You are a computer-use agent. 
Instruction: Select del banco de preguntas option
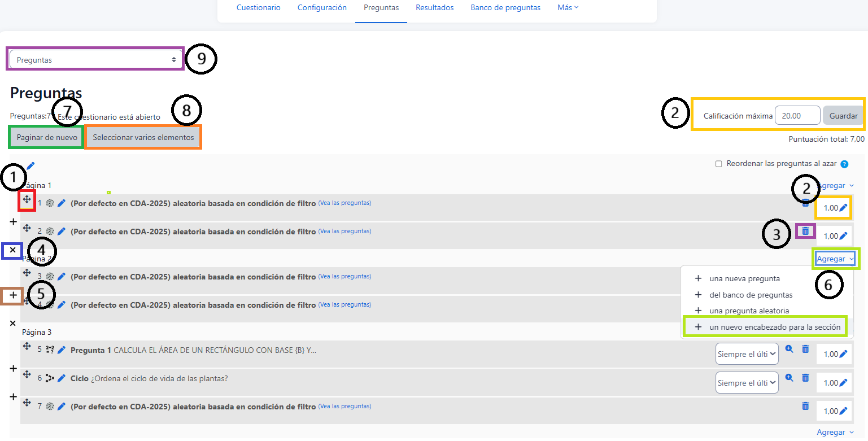coord(751,295)
